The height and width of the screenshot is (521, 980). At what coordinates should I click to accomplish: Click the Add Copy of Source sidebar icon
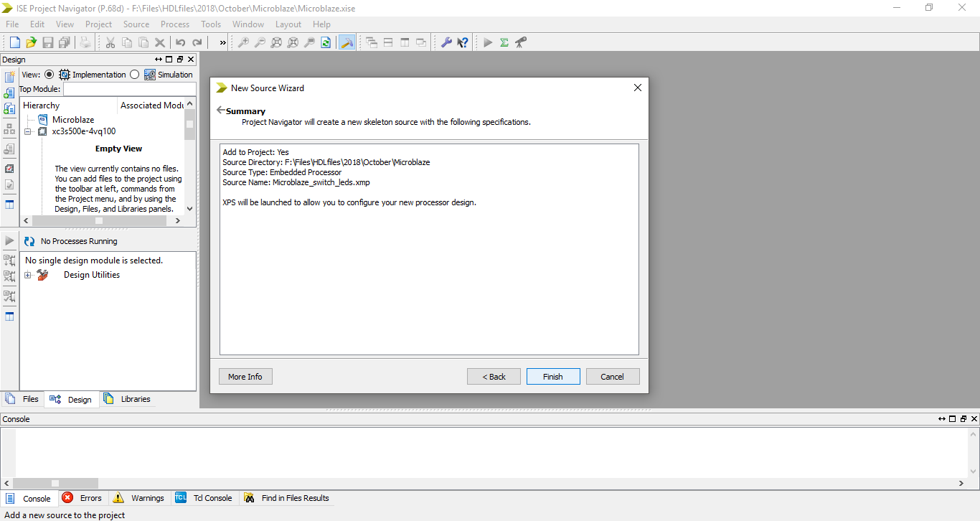pyautogui.click(x=9, y=109)
